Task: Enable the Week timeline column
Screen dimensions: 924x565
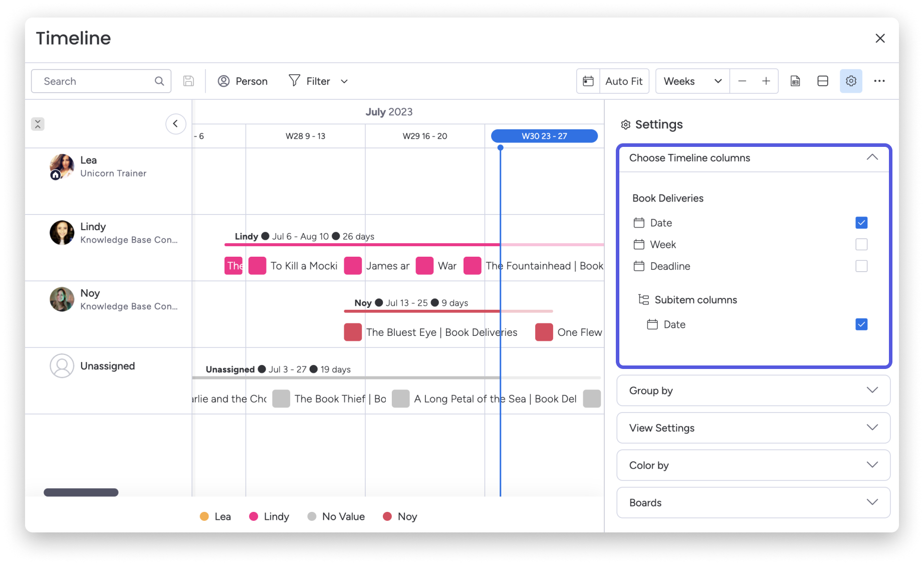Action: click(x=861, y=244)
